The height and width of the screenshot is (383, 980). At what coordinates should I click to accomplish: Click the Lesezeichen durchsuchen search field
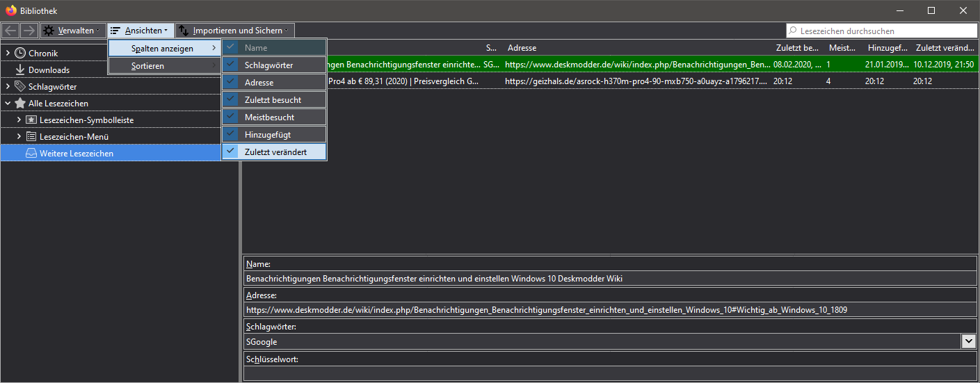[883, 31]
